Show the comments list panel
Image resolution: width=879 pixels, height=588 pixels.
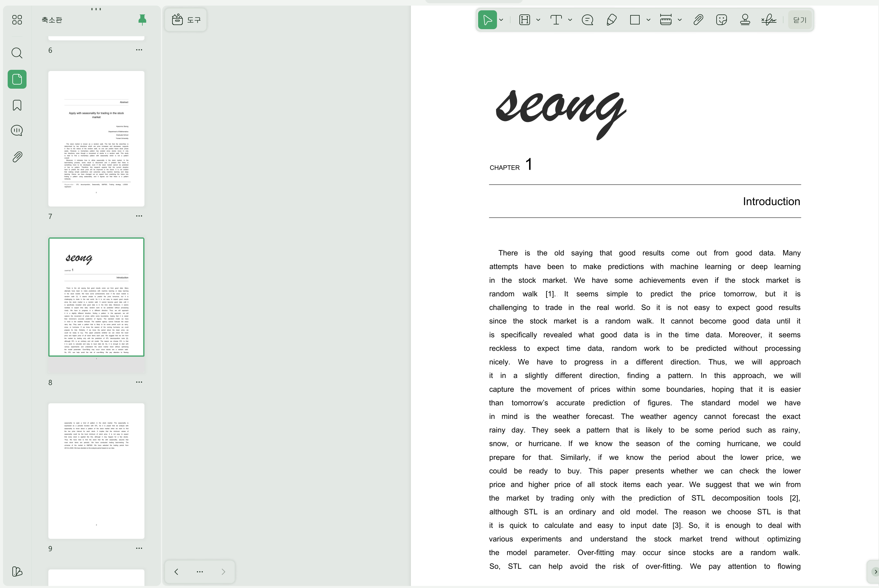tap(17, 131)
